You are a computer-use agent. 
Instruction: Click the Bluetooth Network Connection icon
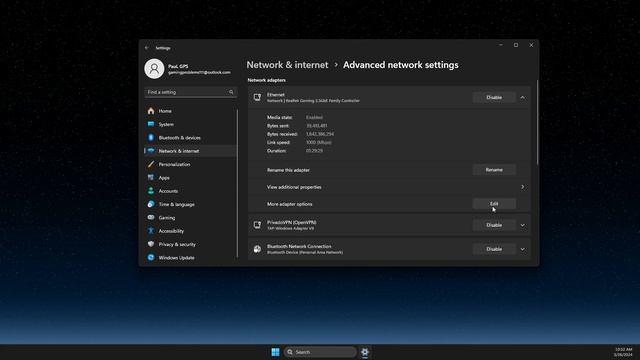click(x=257, y=249)
